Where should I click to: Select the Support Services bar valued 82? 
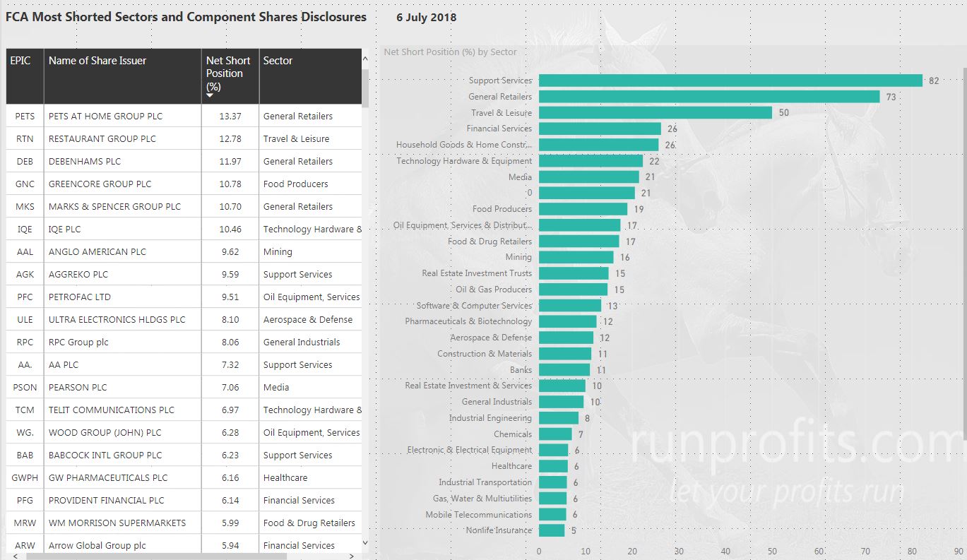730,81
